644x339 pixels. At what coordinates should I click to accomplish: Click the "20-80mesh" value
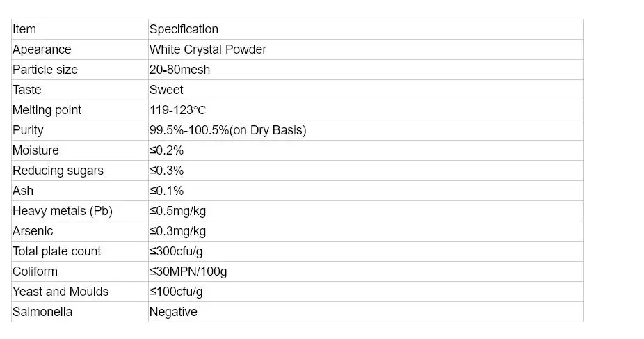click(179, 70)
